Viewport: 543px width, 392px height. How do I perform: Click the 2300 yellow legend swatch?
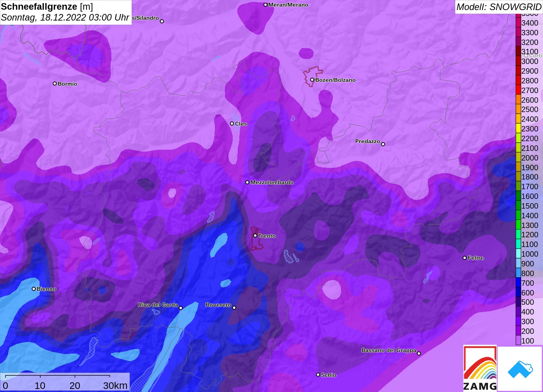coord(518,129)
